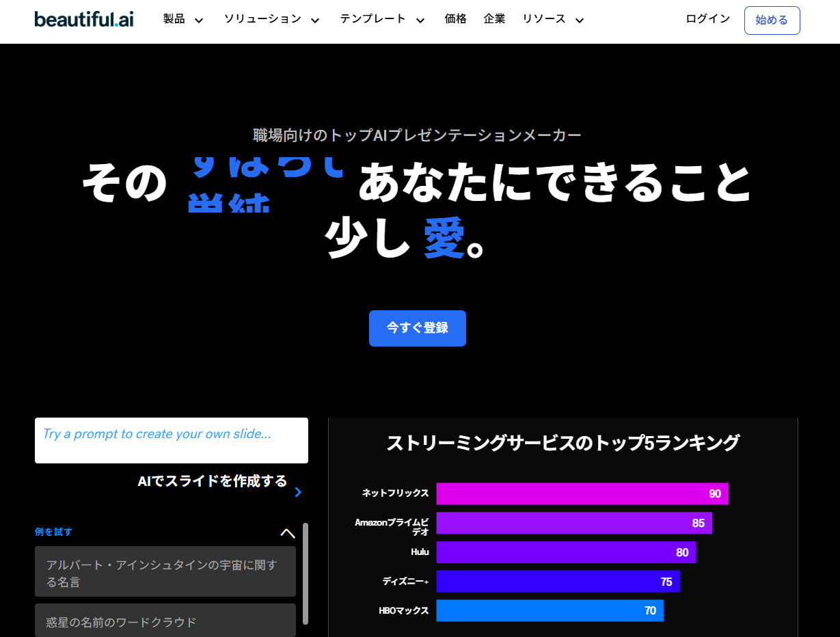Image resolution: width=840 pixels, height=637 pixels.
Task: Open the 企業 page
Action: point(494,19)
